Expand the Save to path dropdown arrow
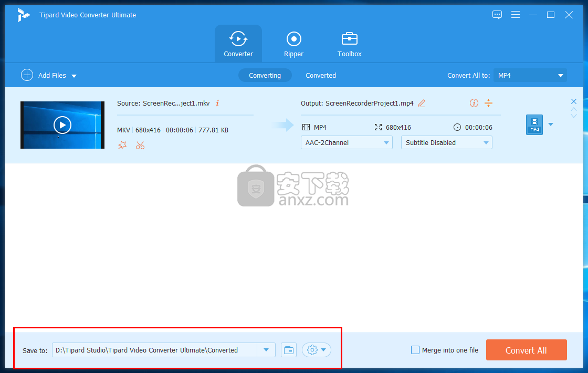The height and width of the screenshot is (373, 588). [x=266, y=350]
